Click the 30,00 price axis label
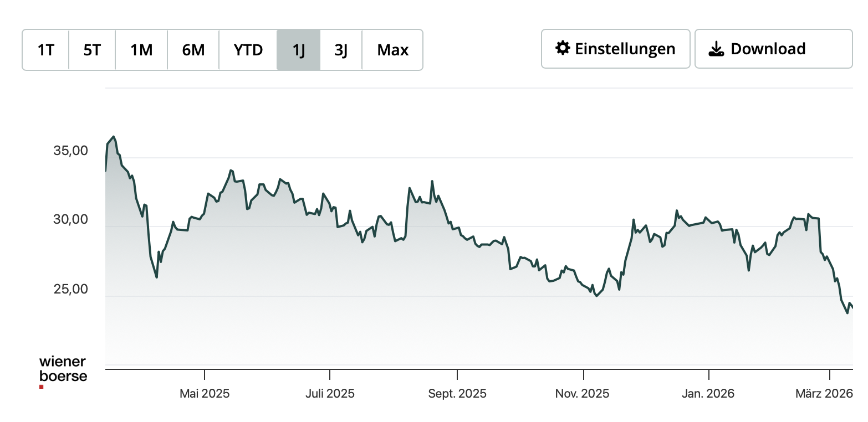The image size is (868, 422). coord(70,220)
